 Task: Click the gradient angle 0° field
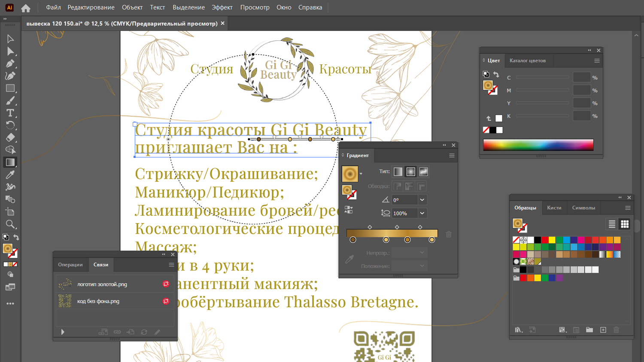click(x=405, y=200)
